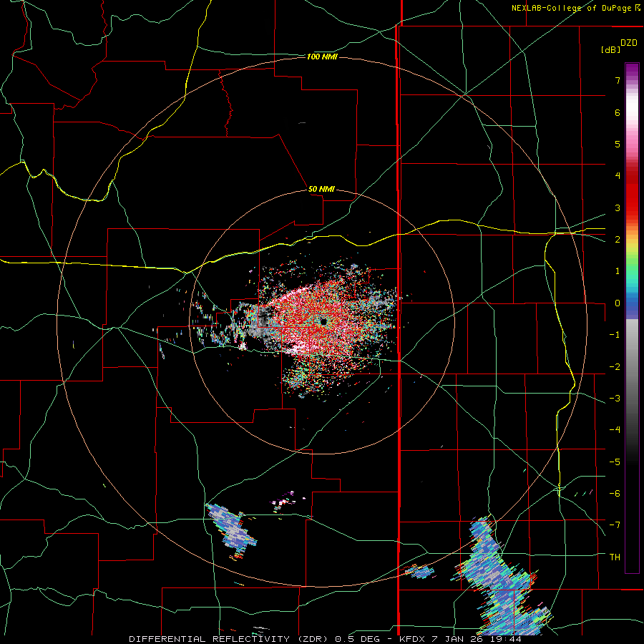Click the 4 value on the dB scale
644x644 pixels.
pyautogui.click(x=618, y=176)
